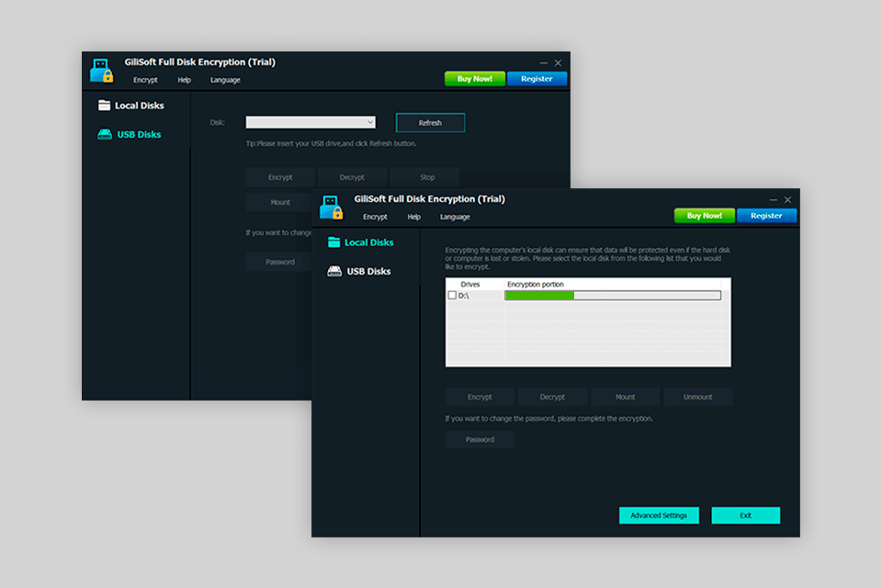Click the USB Disks icon in the background window
This screenshot has width=882, height=588.
pos(104,133)
